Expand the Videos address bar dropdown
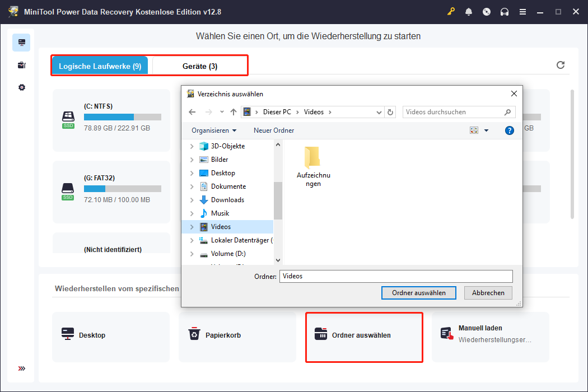The width and height of the screenshot is (588, 392). coord(379,111)
